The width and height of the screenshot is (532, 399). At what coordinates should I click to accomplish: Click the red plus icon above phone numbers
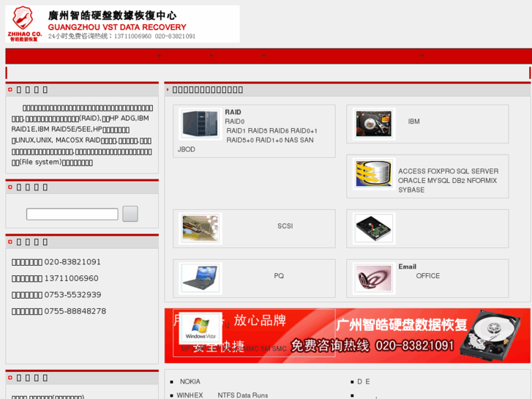10,242
